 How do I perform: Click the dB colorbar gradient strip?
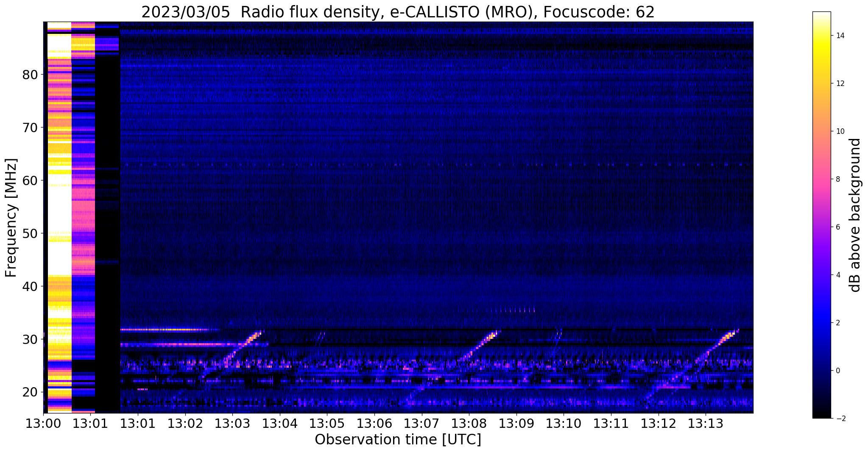point(821,215)
